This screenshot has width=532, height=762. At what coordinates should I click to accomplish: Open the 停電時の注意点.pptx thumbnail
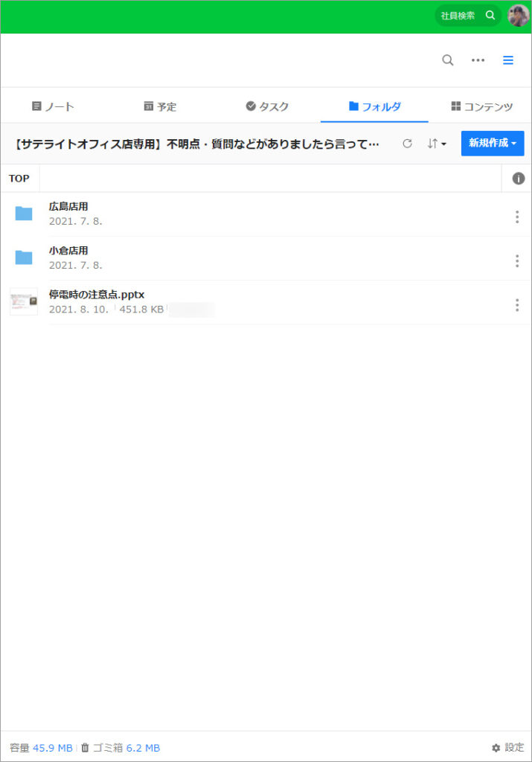point(24,301)
